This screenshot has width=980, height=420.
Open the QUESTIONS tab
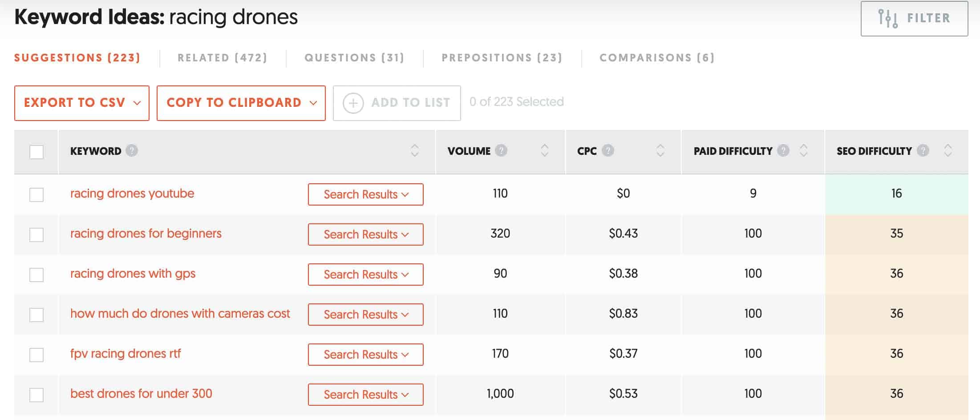coord(354,57)
